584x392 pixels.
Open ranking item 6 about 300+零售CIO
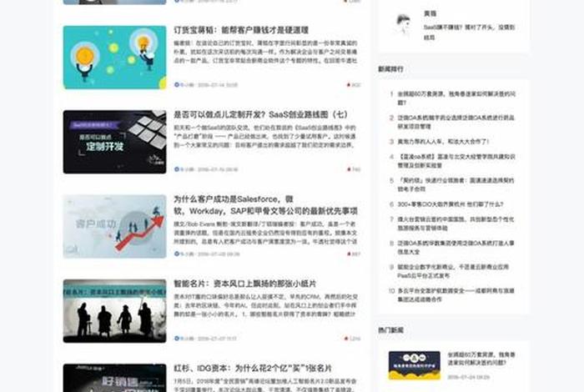tap(451, 204)
